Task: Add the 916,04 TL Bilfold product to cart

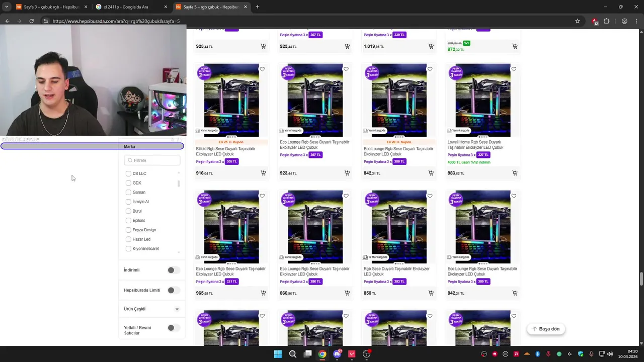Action: (x=263, y=173)
